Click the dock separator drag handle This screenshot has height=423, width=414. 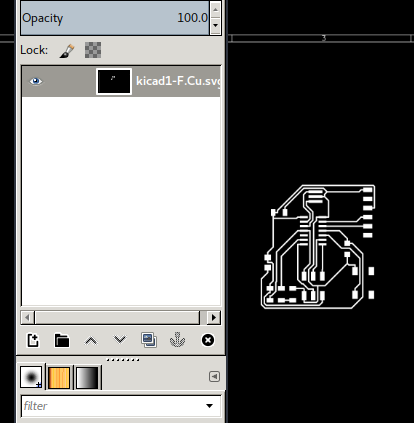[x=123, y=360]
